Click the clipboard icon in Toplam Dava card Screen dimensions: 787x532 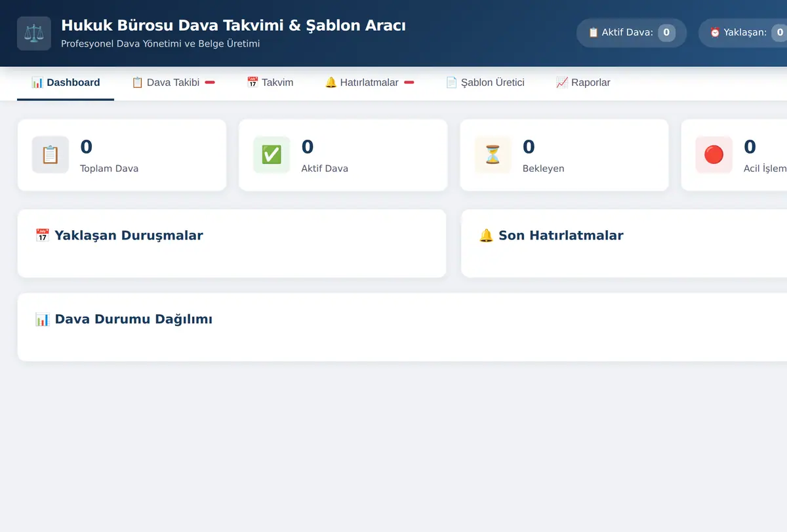[x=50, y=155]
